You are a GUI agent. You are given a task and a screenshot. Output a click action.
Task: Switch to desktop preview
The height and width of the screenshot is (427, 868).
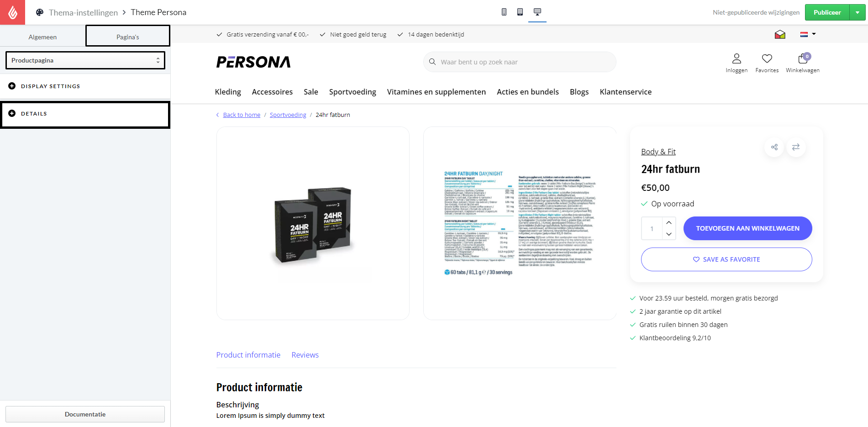tap(537, 12)
